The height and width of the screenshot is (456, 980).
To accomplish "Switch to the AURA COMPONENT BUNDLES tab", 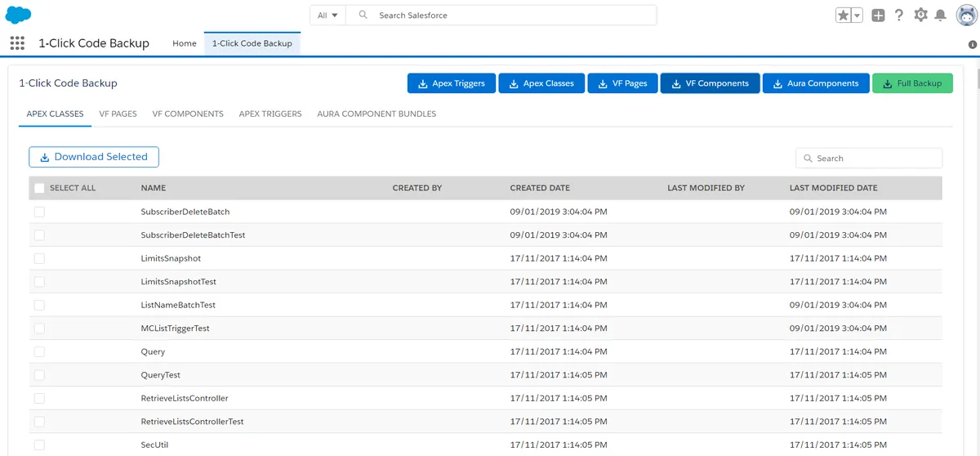I will click(376, 114).
